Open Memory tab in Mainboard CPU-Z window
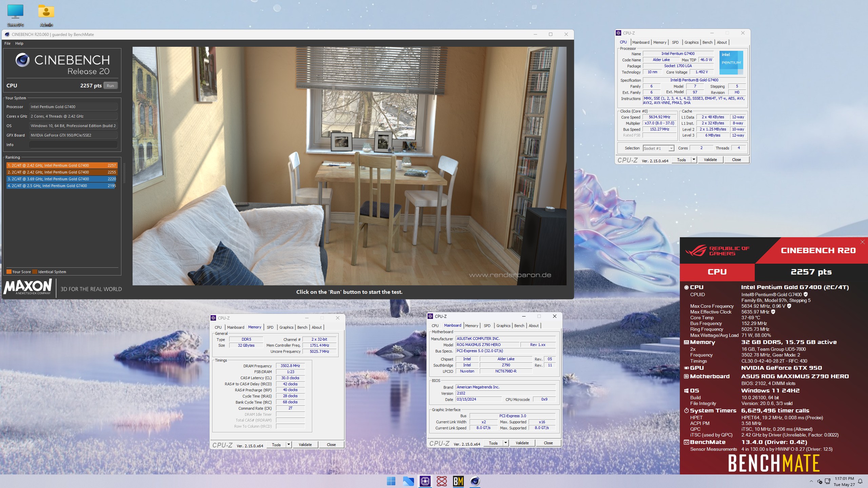868x488 pixels. (x=471, y=326)
